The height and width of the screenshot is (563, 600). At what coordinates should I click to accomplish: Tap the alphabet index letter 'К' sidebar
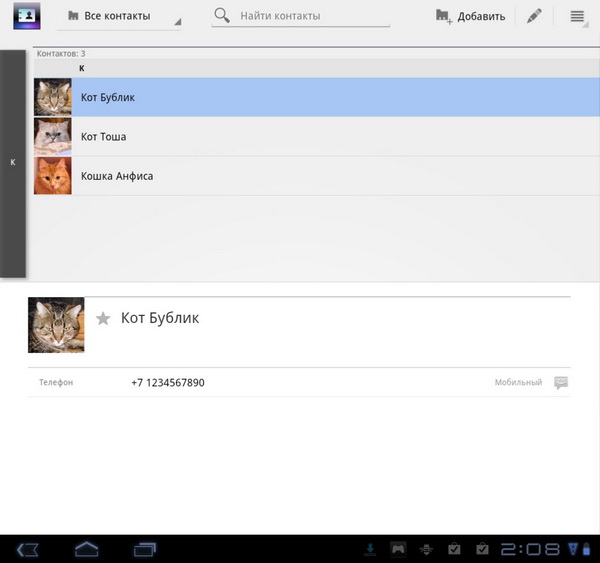13,162
